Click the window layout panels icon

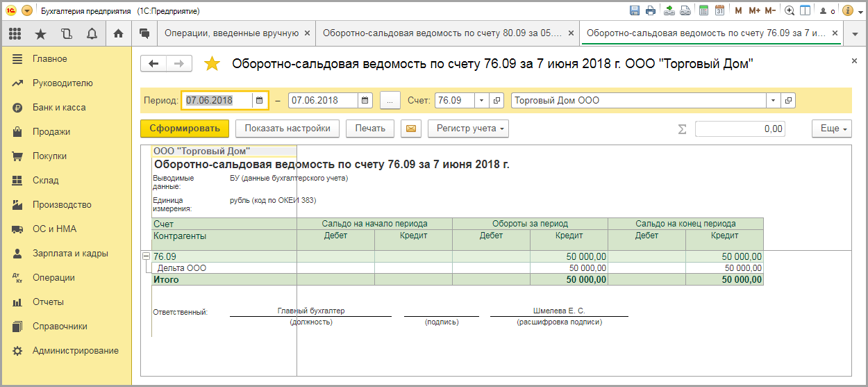pyautogui.click(x=805, y=10)
